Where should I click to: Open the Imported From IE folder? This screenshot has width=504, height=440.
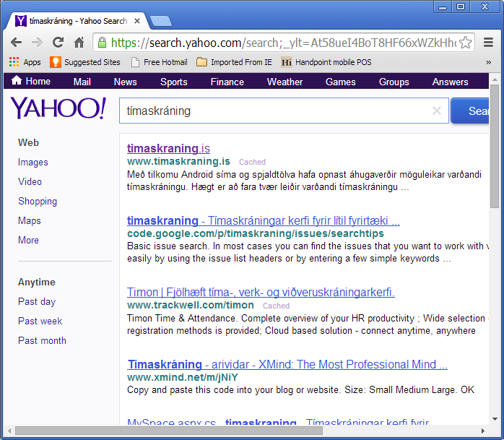(x=235, y=62)
